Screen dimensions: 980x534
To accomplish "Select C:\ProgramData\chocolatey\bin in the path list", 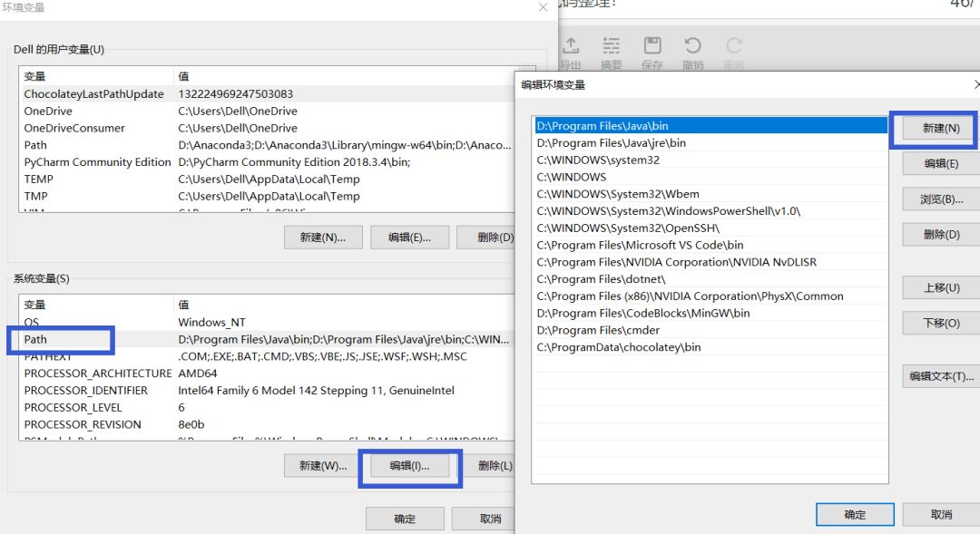I will point(618,347).
